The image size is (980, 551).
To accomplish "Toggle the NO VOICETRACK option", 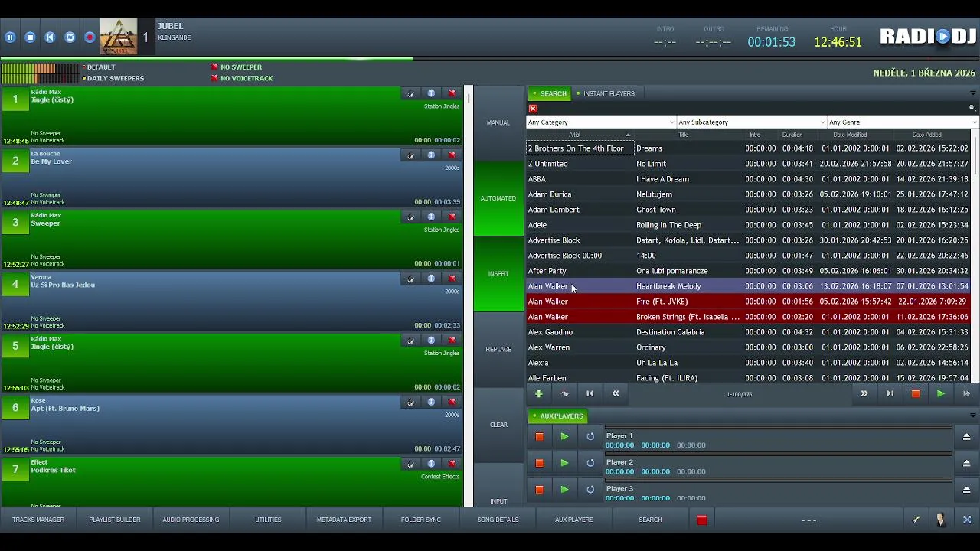I will (241, 78).
